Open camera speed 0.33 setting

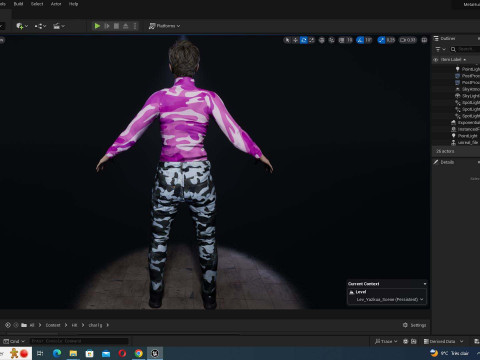pos(408,40)
